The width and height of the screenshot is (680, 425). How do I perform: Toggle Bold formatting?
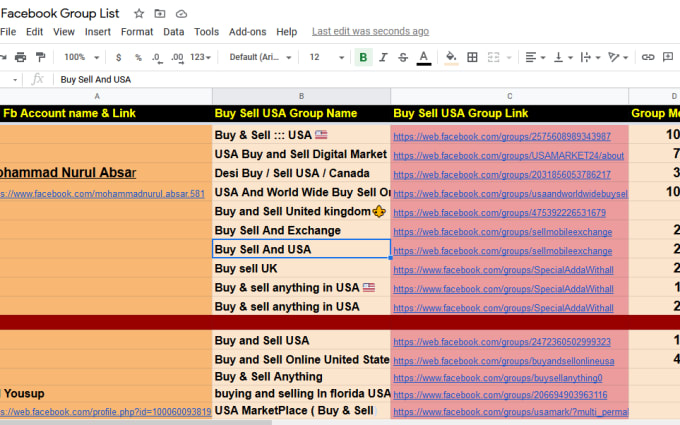[x=363, y=57]
